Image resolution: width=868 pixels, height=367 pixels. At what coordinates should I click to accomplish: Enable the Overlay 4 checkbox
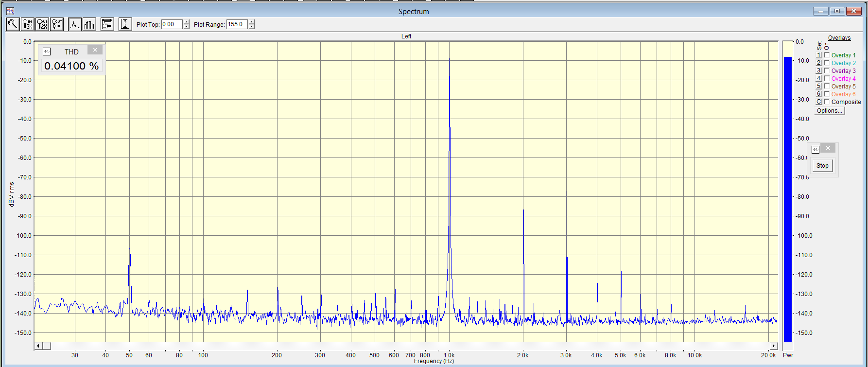(827, 78)
